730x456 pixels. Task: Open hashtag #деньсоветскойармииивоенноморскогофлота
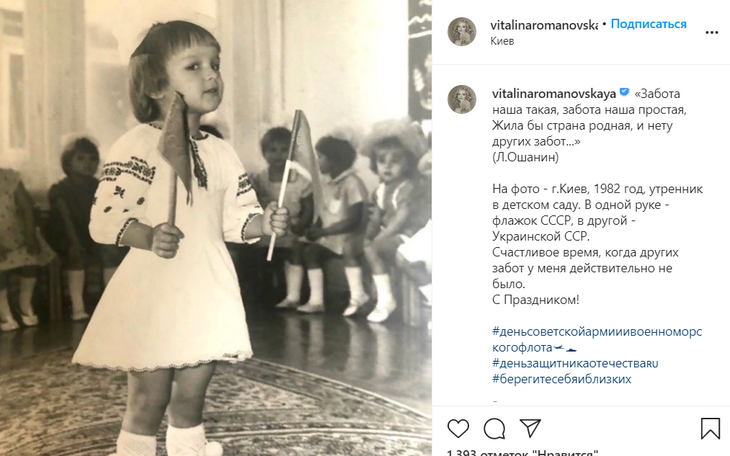[597, 340]
